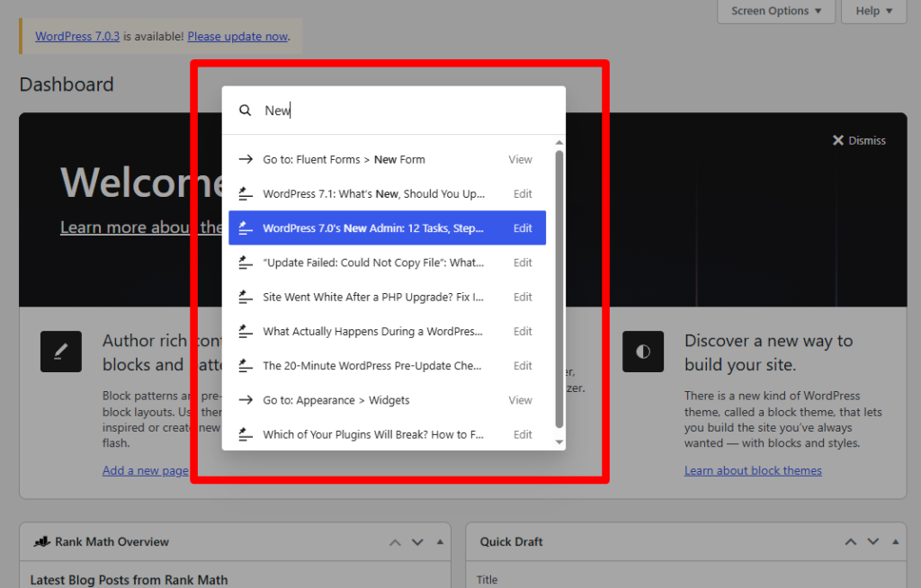Click post icon beside WordPress 7.1 What's New
Screen dimensions: 921x588
point(246,194)
